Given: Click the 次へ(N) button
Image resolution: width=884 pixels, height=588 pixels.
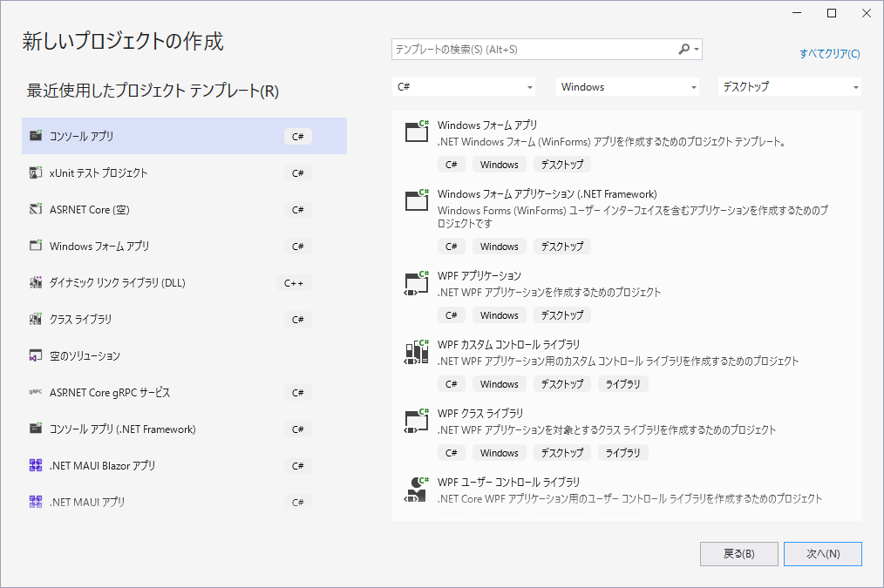Looking at the screenshot, I should point(823,554).
